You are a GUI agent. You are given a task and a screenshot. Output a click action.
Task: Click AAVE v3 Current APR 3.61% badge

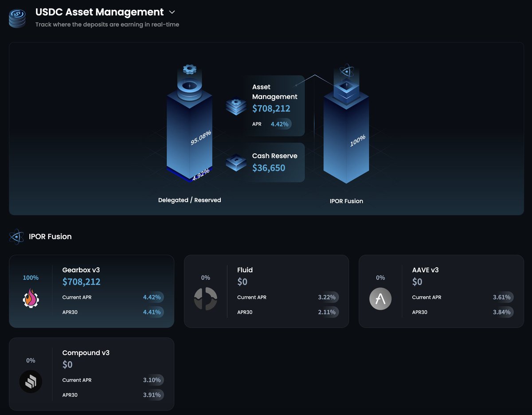coord(502,297)
